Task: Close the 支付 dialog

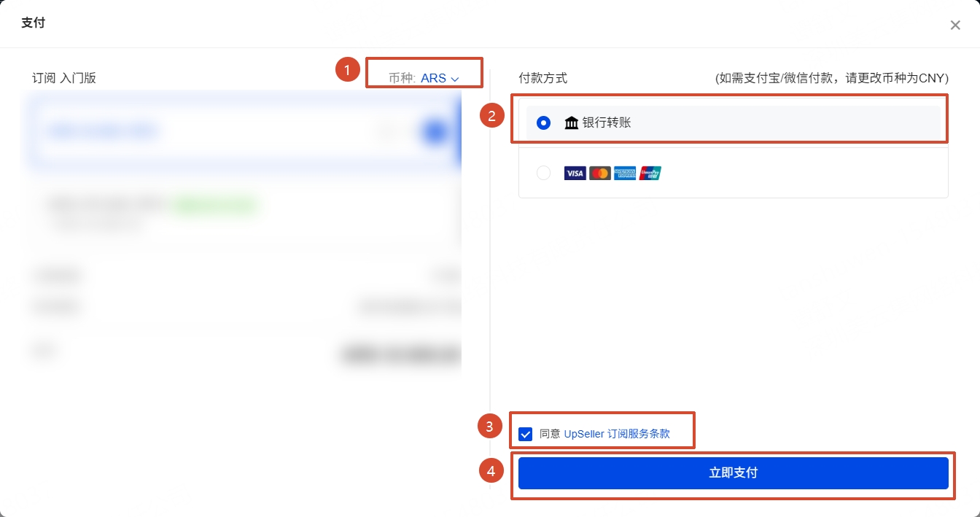Action: (955, 25)
